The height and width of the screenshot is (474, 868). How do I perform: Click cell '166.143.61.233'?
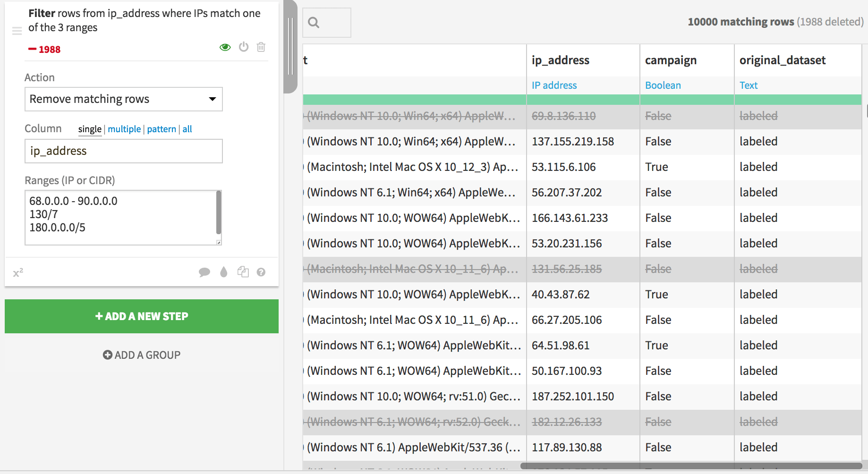click(x=570, y=218)
